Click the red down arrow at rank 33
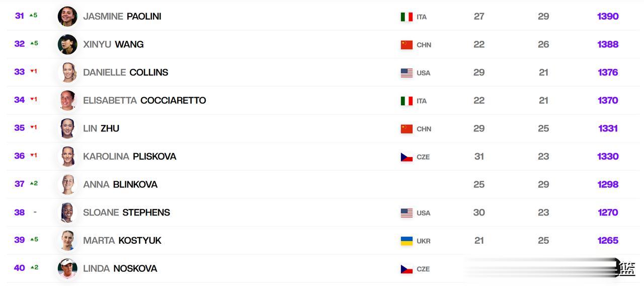The image size is (644, 286). pyautogui.click(x=31, y=71)
